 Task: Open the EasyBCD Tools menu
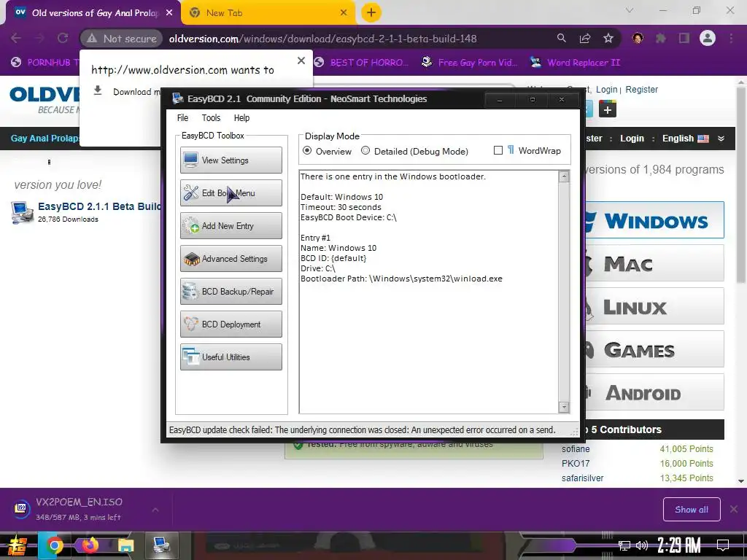point(211,117)
